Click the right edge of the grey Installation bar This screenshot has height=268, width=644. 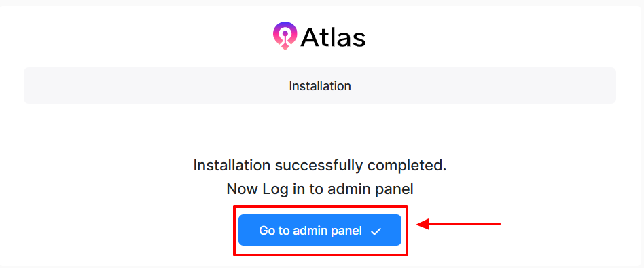pyautogui.click(x=615, y=85)
